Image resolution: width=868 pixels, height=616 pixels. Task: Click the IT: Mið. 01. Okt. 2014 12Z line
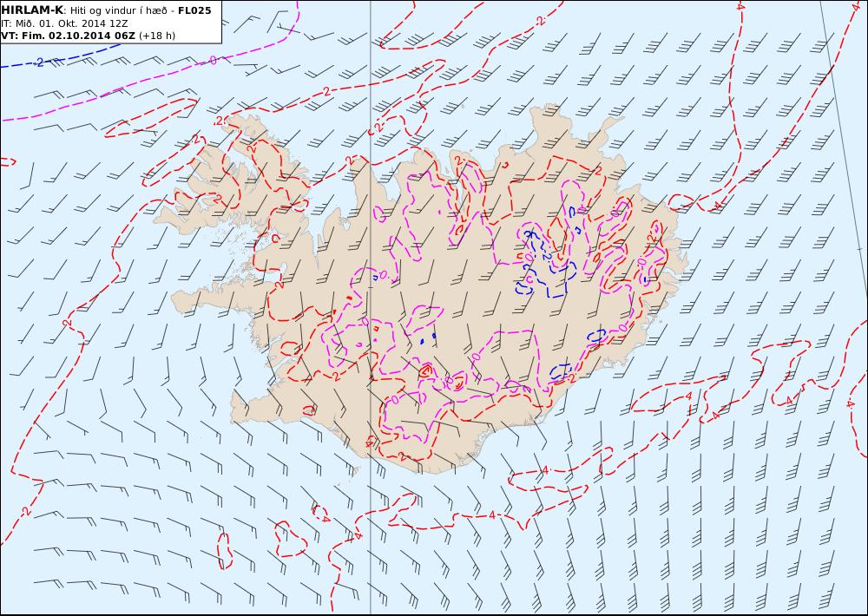pos(64,23)
